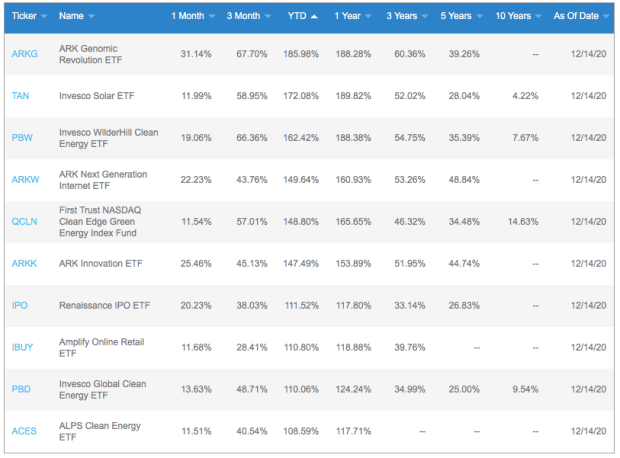The height and width of the screenshot is (458, 620).
Task: Sort by the 1 Month column arrow
Action: click(x=212, y=16)
